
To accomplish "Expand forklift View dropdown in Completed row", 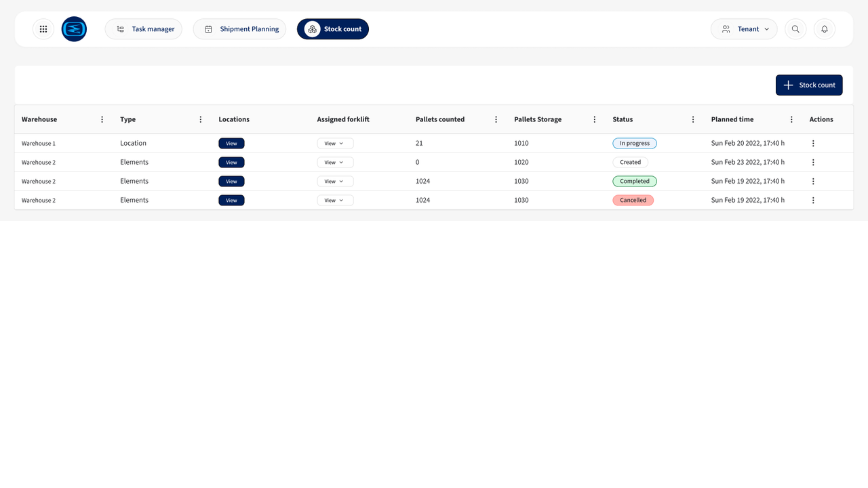I will click(x=335, y=181).
